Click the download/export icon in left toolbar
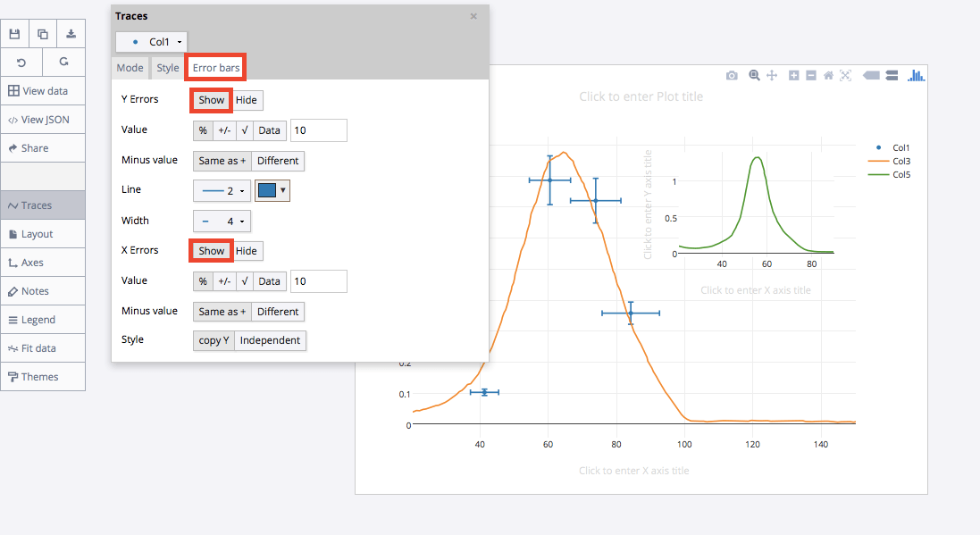This screenshot has height=535, width=980. [71, 34]
